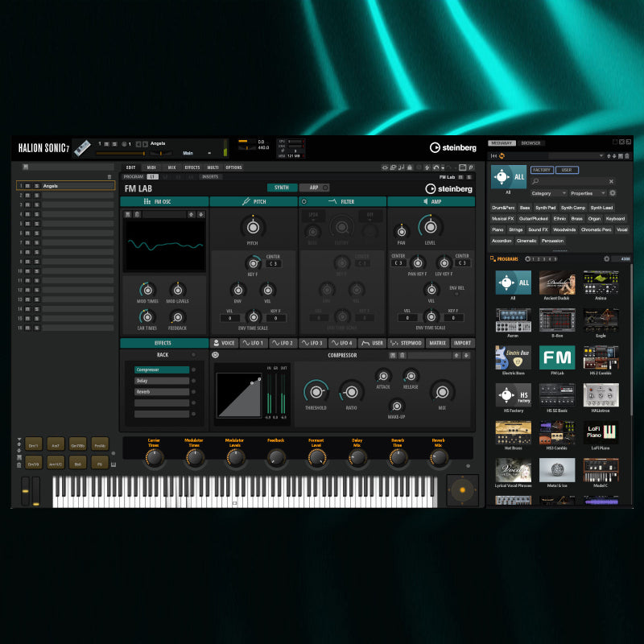
Task: Click the orange MediaBay refresh icon
Action: 502,156
